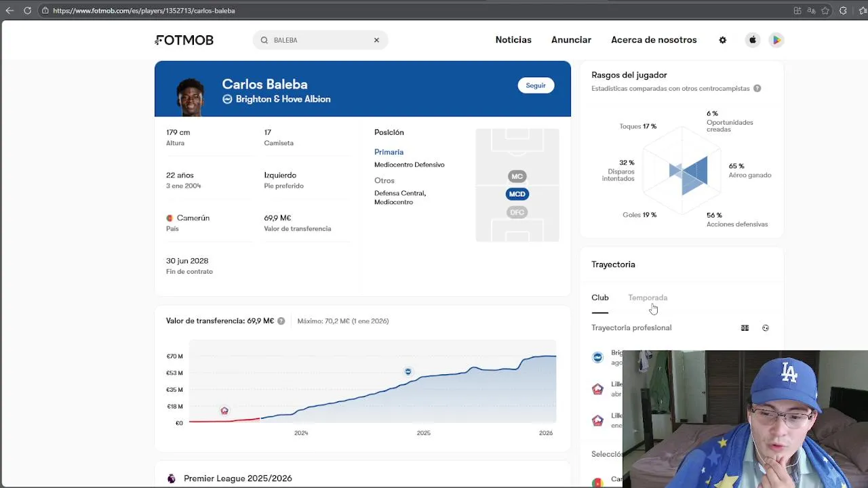Open the Anunciar menu item
The image size is (868, 488).
click(x=571, y=40)
